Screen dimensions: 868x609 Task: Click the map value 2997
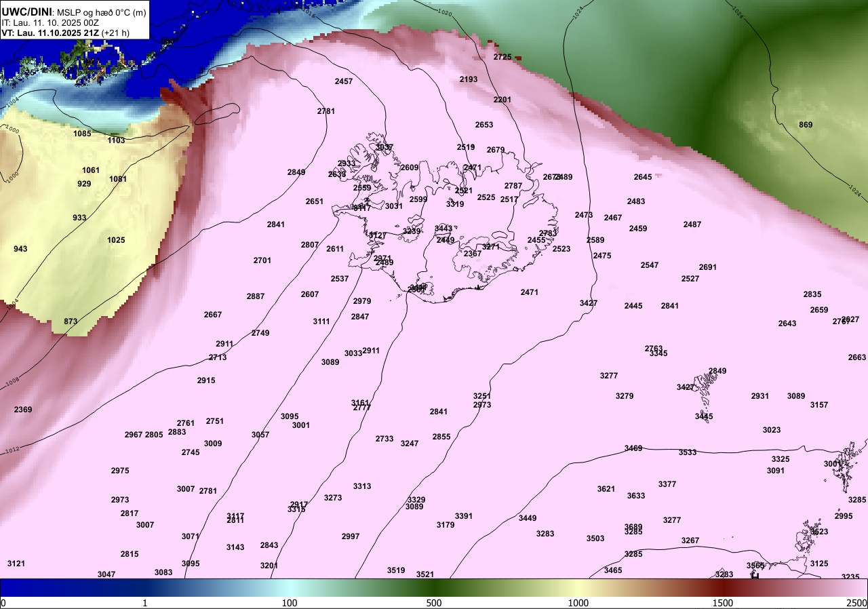click(351, 536)
